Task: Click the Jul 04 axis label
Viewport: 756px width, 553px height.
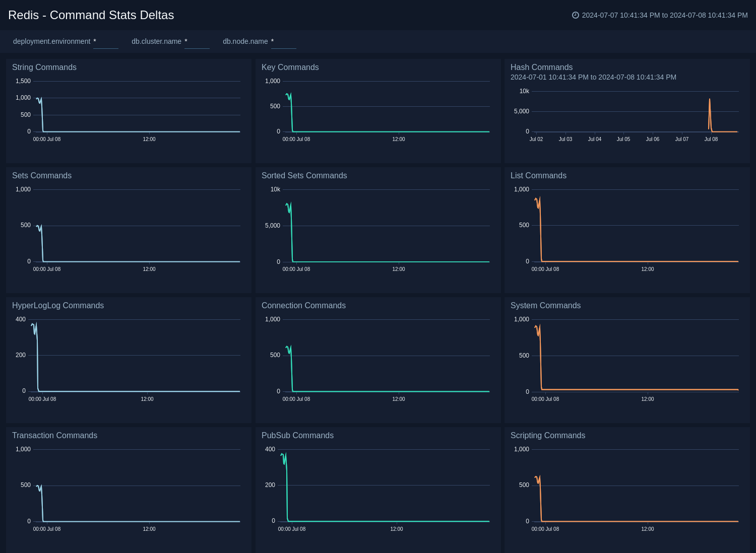Action: 595,139
